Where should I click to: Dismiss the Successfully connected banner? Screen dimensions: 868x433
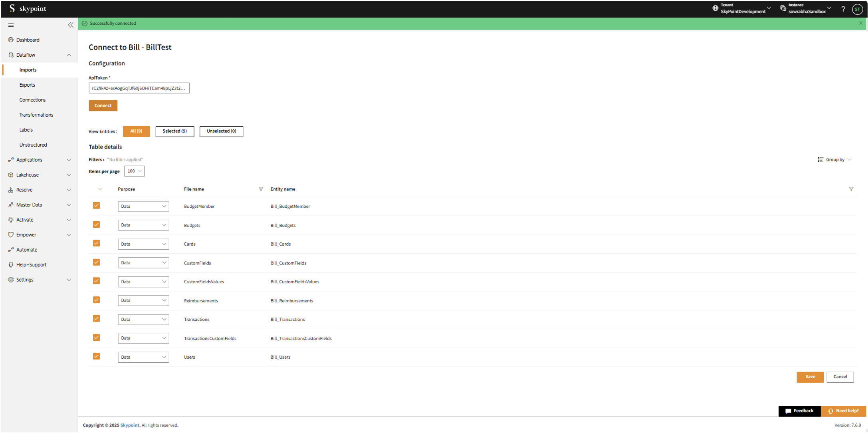tap(860, 23)
